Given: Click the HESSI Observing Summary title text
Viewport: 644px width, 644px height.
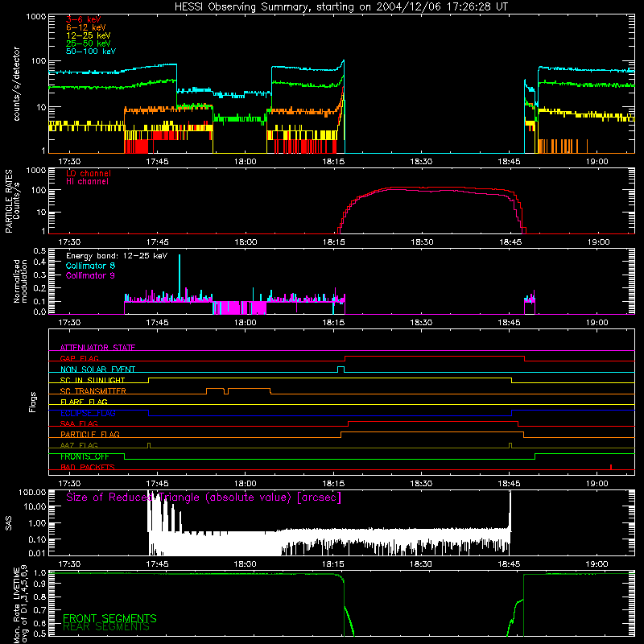Looking at the screenshot, I should coord(341,7).
